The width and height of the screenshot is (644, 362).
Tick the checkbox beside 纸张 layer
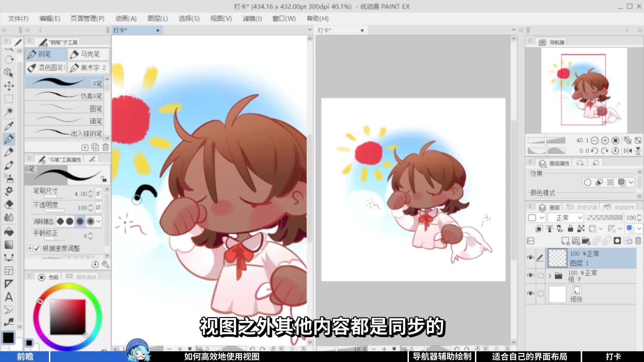pyautogui.click(x=541, y=294)
